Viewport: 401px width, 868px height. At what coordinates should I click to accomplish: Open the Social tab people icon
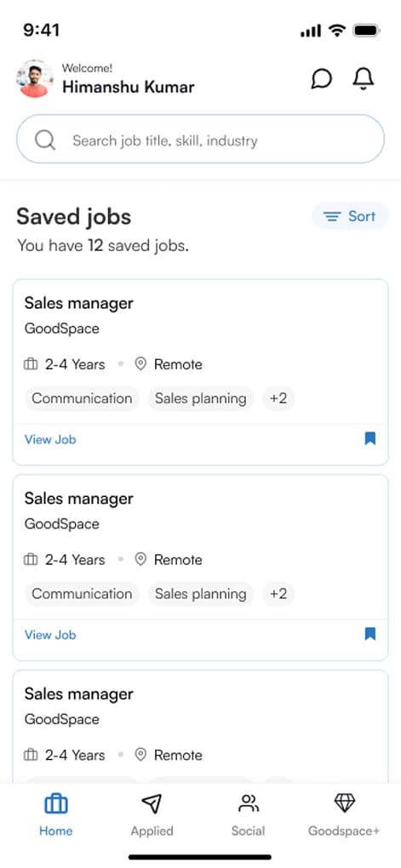click(x=248, y=803)
